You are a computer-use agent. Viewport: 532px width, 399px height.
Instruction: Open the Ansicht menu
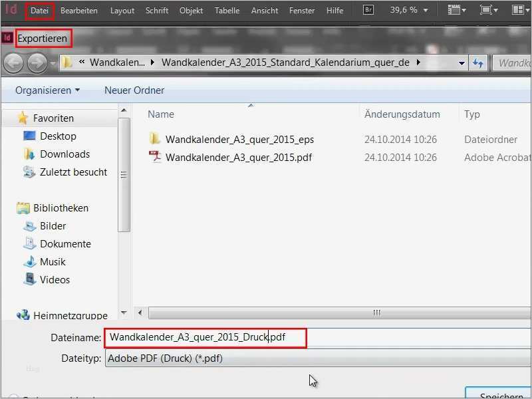265,10
